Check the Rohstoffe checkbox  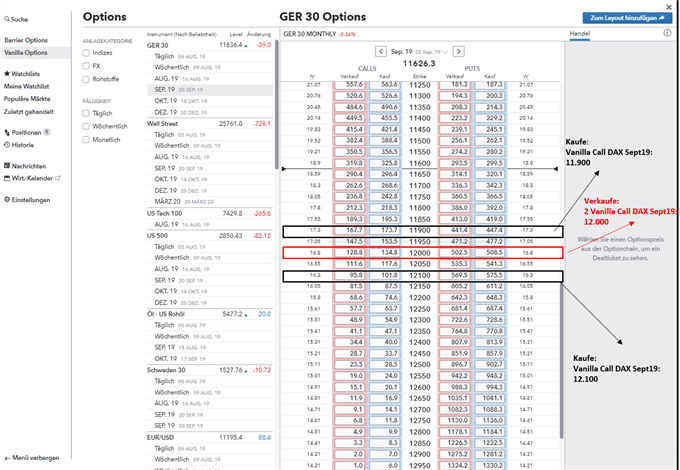tap(86, 79)
